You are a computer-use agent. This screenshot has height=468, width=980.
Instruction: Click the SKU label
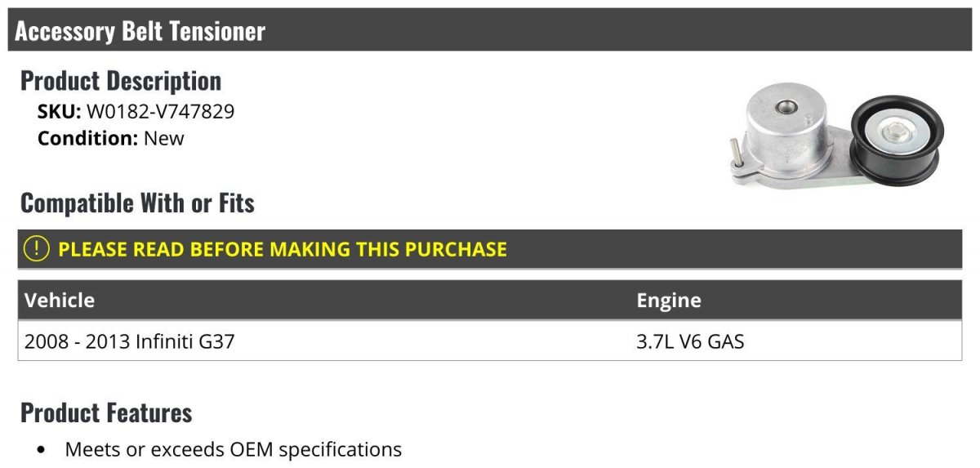click(59, 111)
